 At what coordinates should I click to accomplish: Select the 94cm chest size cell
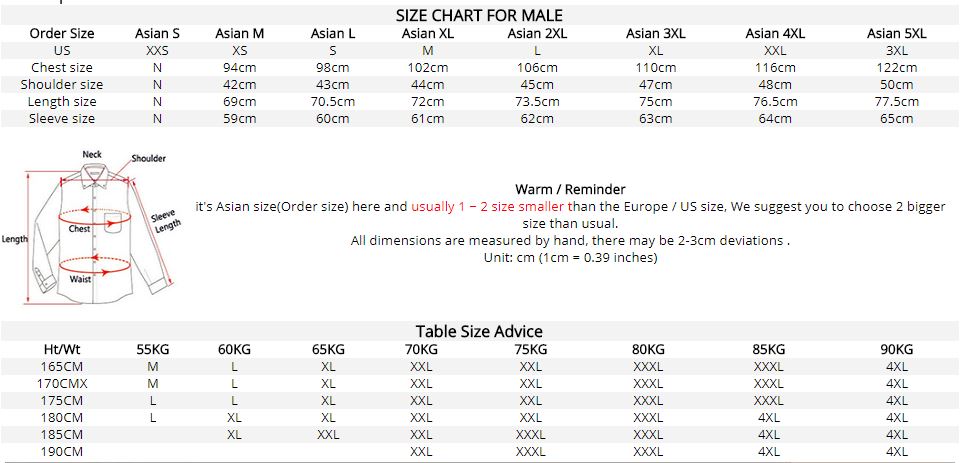(x=239, y=68)
